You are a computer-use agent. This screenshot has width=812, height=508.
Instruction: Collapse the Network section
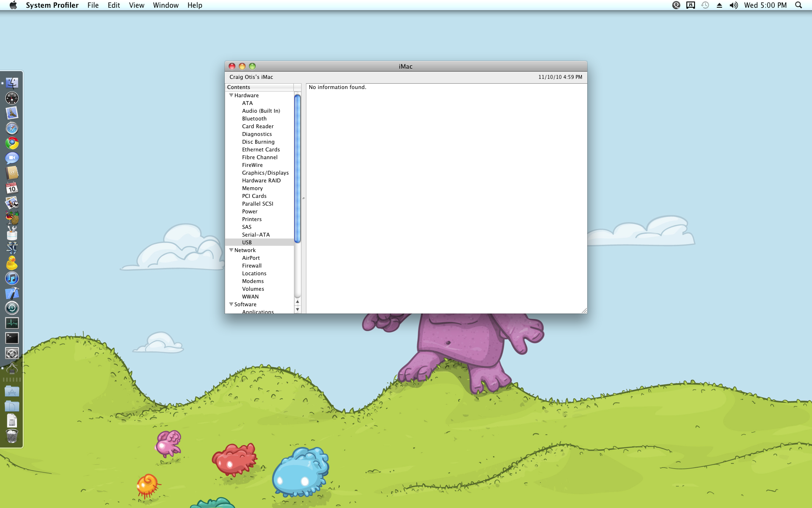click(231, 250)
